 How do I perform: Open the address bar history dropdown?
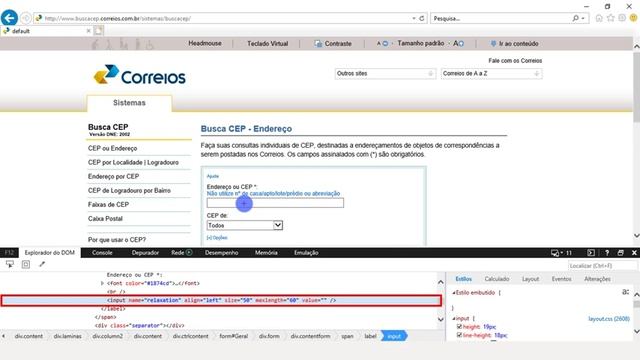[413, 18]
